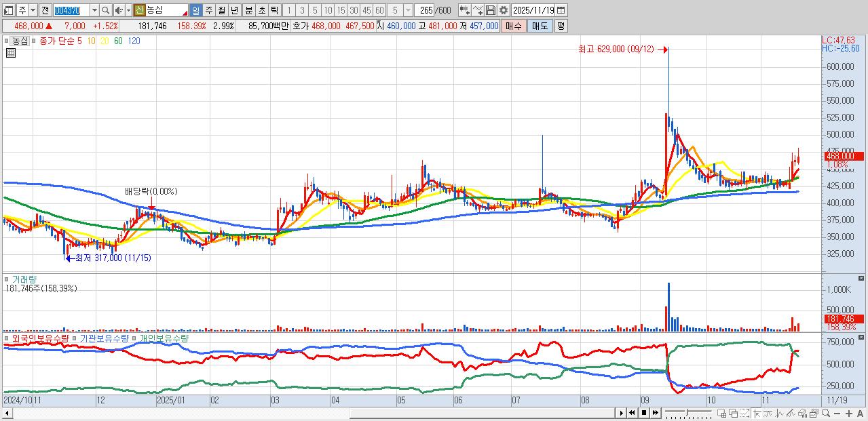868x421 pixels.
Task: Switch to the 주 weekly period tab
Action: click(x=209, y=10)
